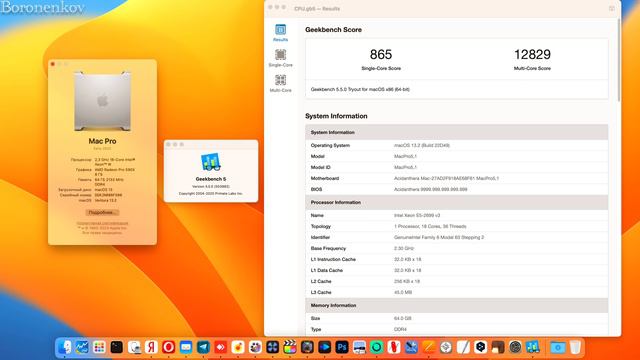Launch Adobe Photoshop from the Dock
This screenshot has width=640, height=360.
tap(342, 347)
